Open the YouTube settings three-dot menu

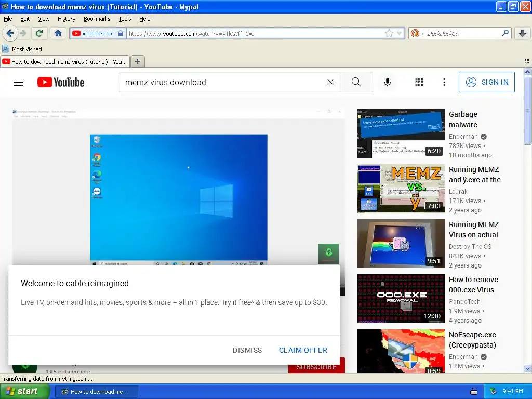(x=444, y=82)
